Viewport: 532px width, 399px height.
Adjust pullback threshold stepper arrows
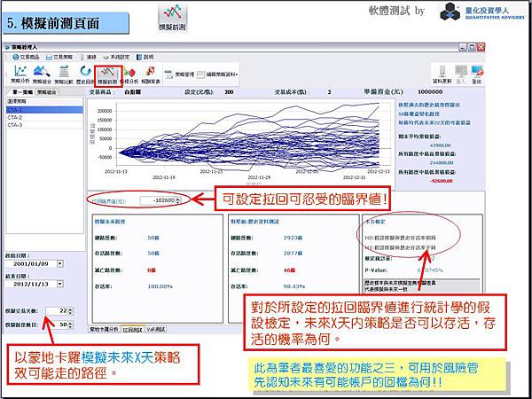click(x=178, y=200)
